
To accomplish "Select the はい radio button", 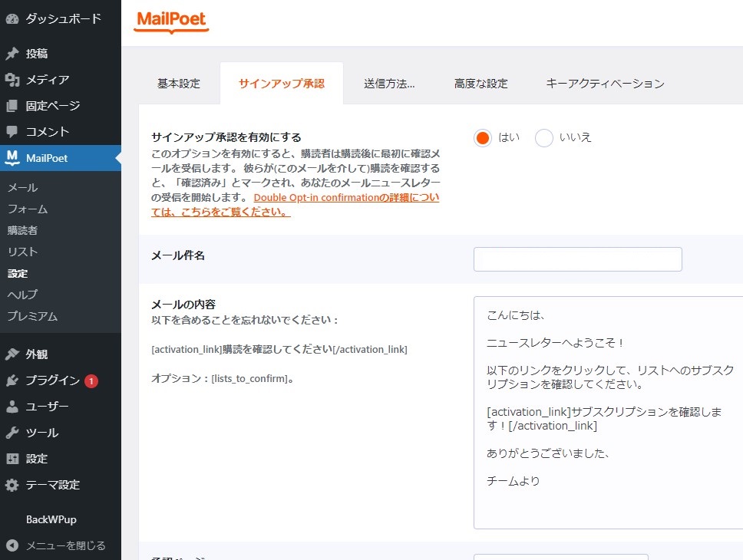I will (x=483, y=138).
